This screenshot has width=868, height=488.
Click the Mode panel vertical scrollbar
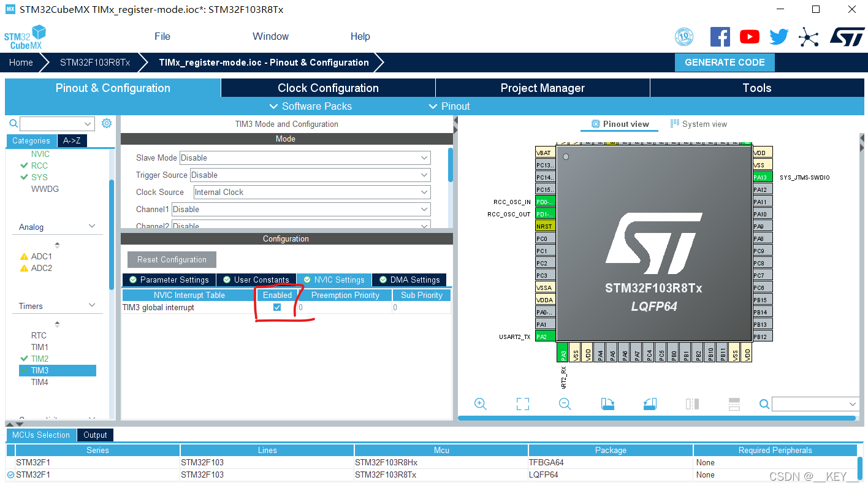(x=451, y=164)
